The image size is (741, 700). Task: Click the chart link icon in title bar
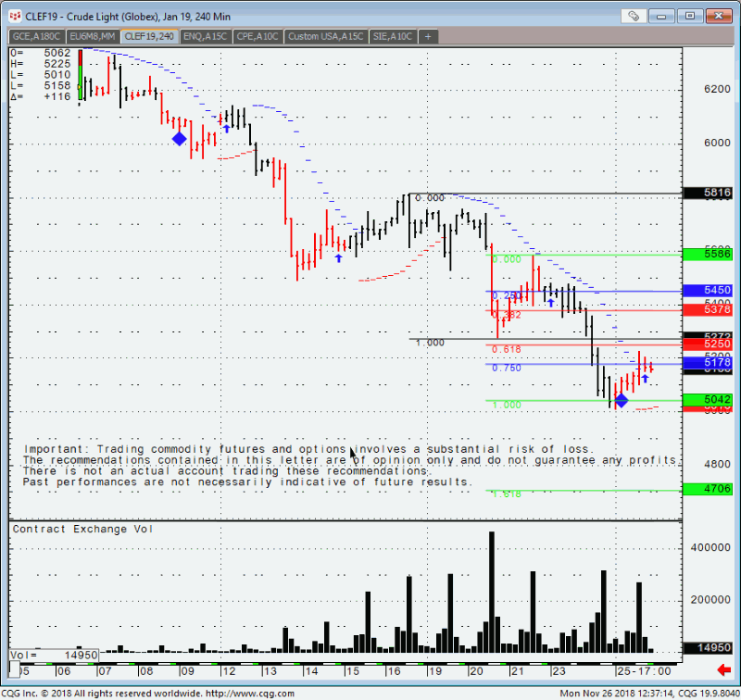[x=634, y=16]
